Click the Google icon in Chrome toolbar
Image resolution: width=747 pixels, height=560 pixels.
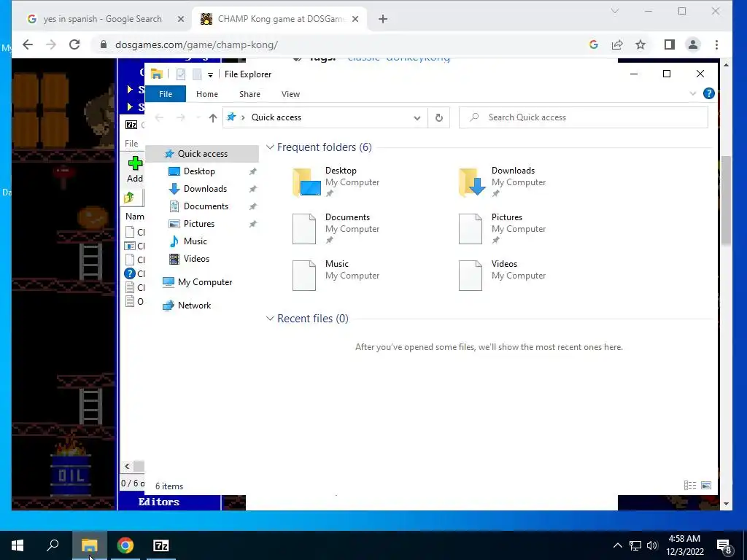pos(594,44)
